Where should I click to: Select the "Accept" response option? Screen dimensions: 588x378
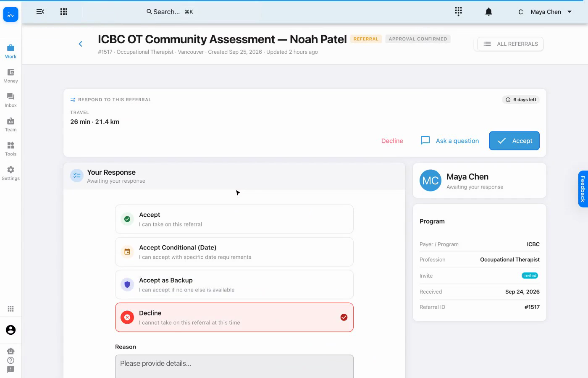pyautogui.click(x=234, y=219)
